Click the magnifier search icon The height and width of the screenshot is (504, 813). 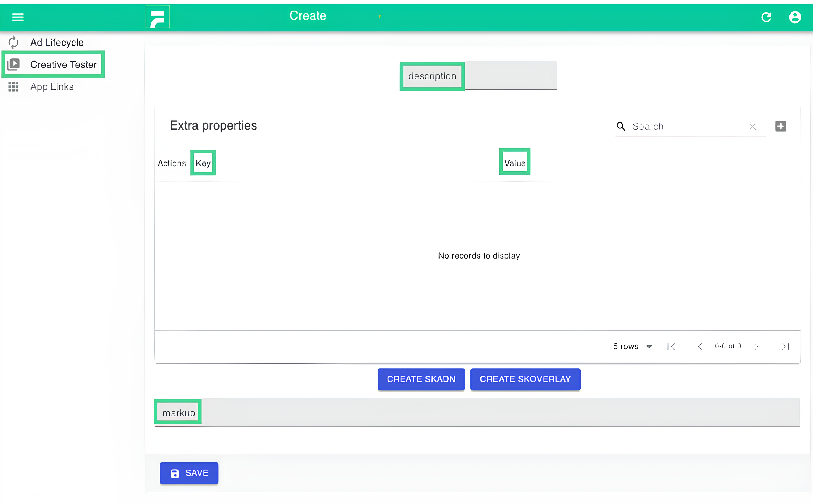[620, 126]
